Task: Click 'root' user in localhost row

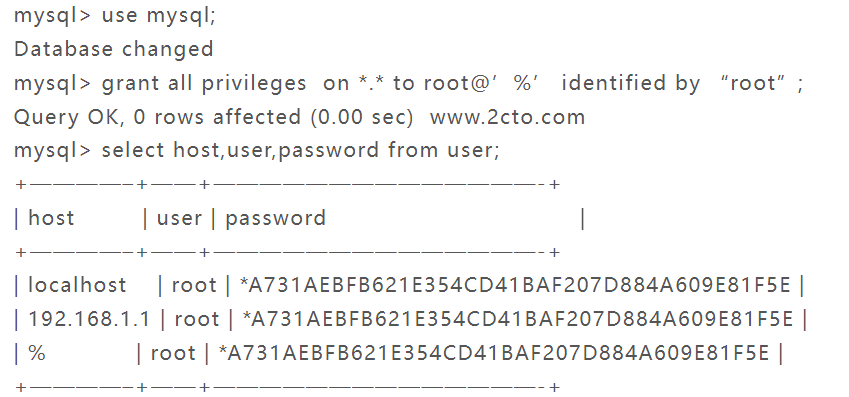Action: [194, 285]
